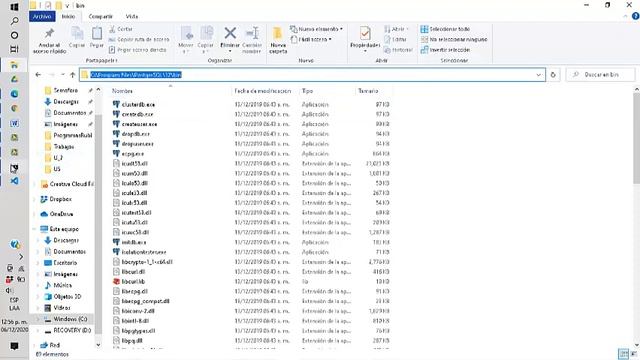Image resolution: width=640 pixels, height=360 pixels.
Task: Go back with the back arrow
Action: (38, 75)
